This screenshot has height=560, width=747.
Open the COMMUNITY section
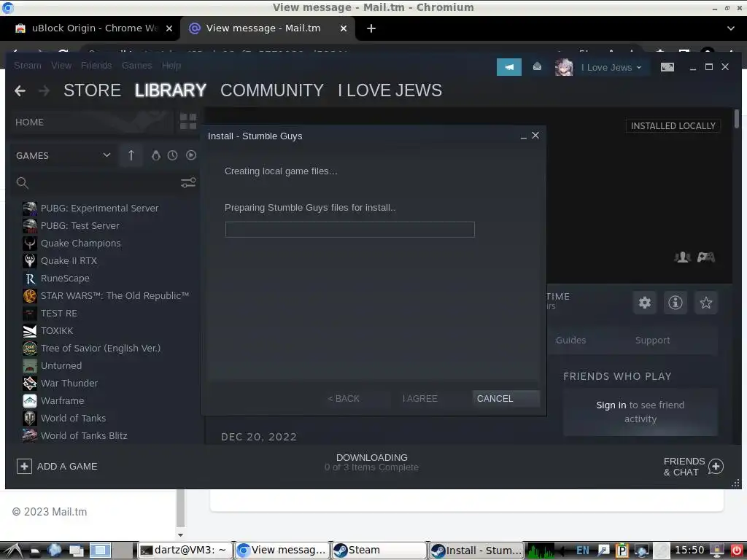click(272, 90)
